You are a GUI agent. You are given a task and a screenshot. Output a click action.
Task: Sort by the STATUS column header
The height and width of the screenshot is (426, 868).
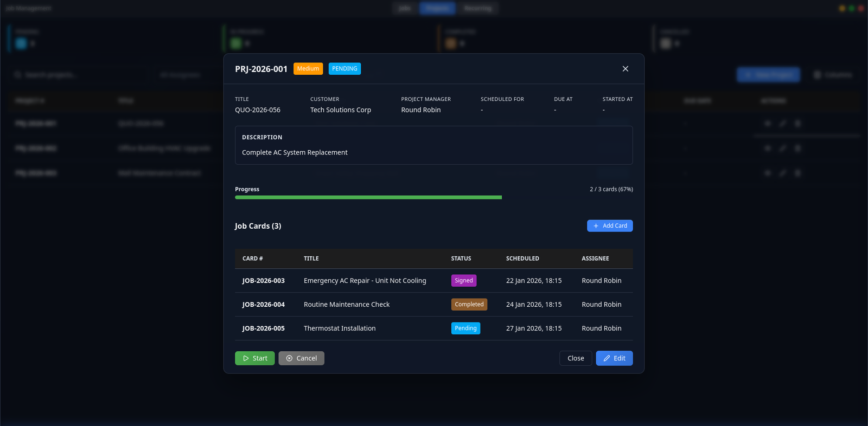point(461,259)
